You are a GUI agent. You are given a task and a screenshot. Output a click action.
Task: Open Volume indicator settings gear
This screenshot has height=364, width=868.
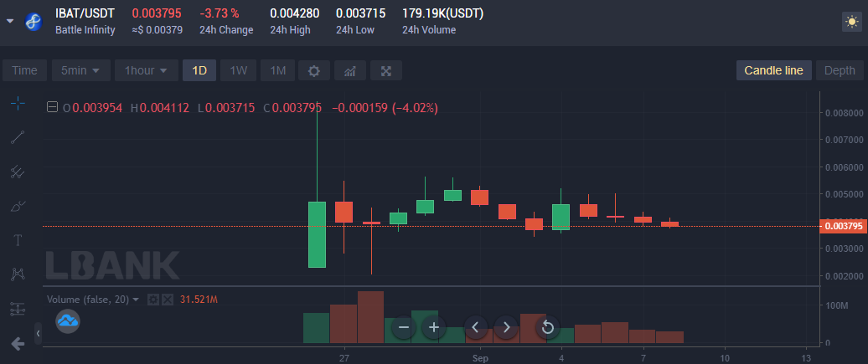153,300
